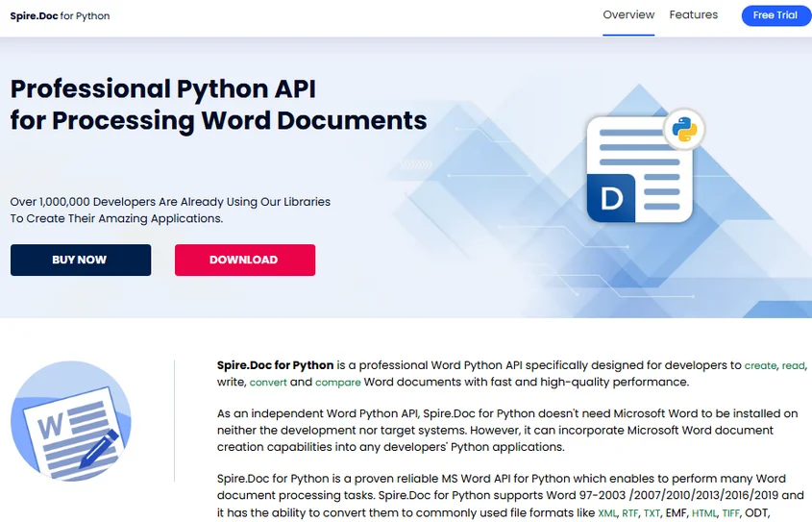Click the red DOWNLOAD button
The image size is (812, 522).
point(245,260)
